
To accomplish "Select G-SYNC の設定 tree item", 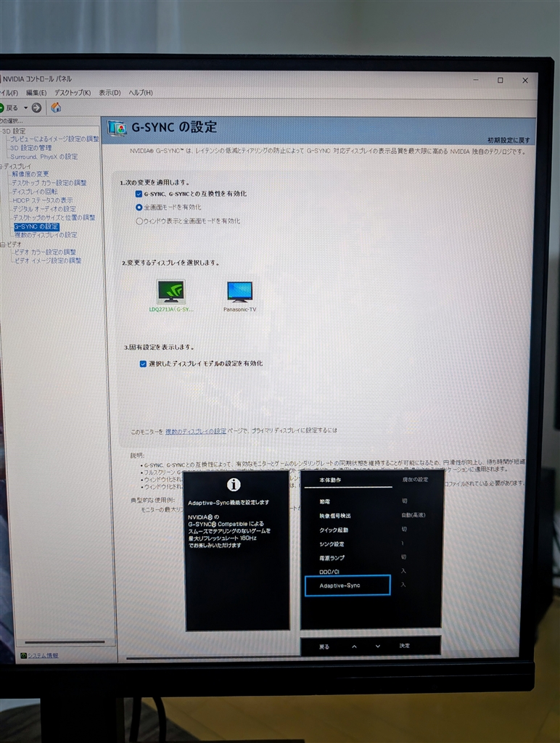I will 36,226.
